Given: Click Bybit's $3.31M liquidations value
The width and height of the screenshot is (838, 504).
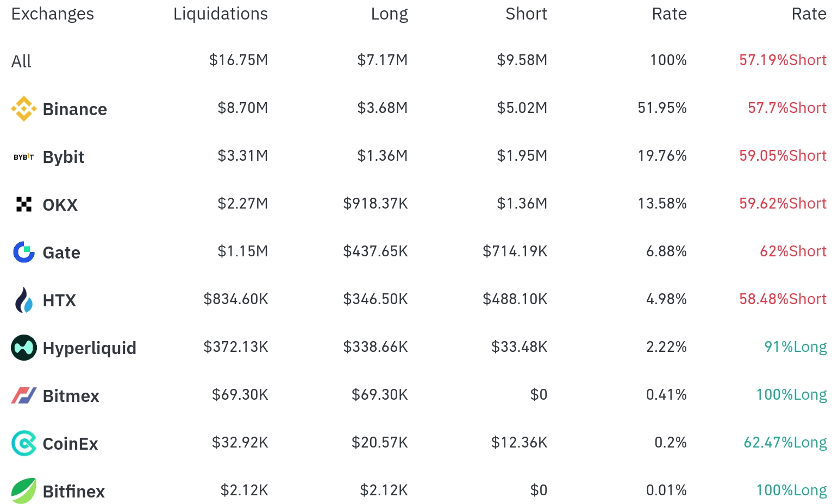Looking at the screenshot, I should [242, 156].
